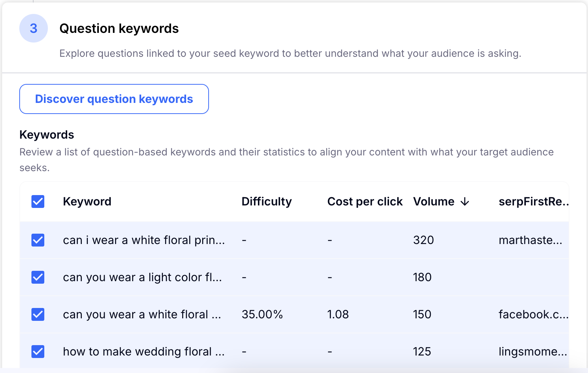Click the Question keywords section heading
588x373 pixels.
point(119,29)
